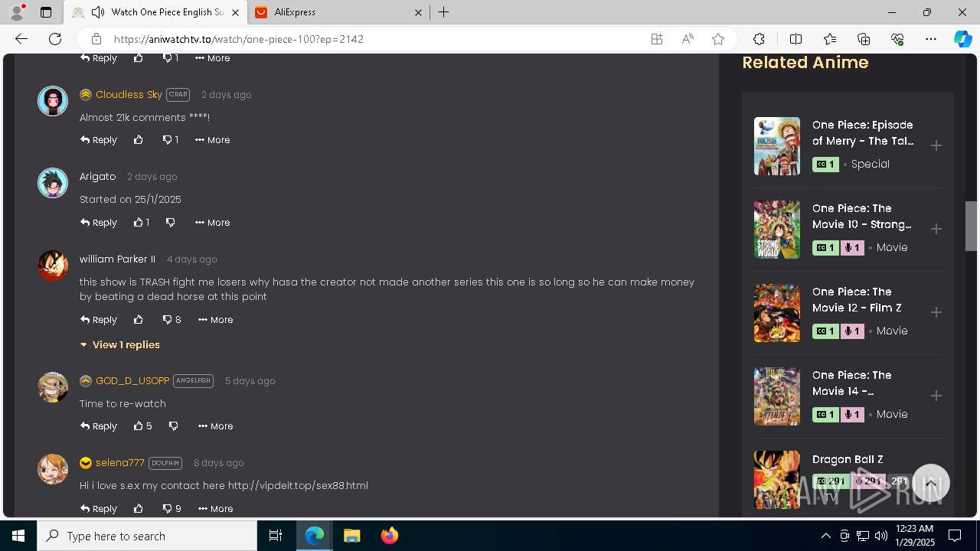The image size is (980, 551).
Task: Switch to the AliExpress tab
Action: tap(339, 12)
